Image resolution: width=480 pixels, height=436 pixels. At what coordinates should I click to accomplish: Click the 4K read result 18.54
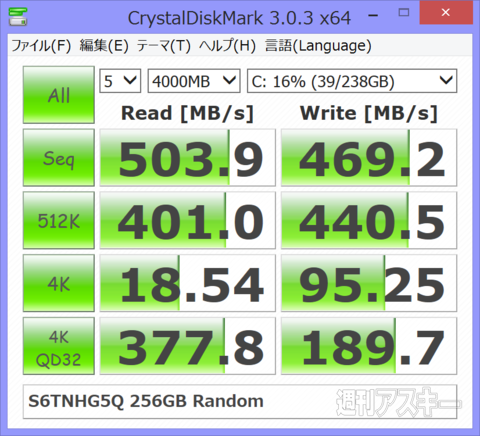[188, 283]
